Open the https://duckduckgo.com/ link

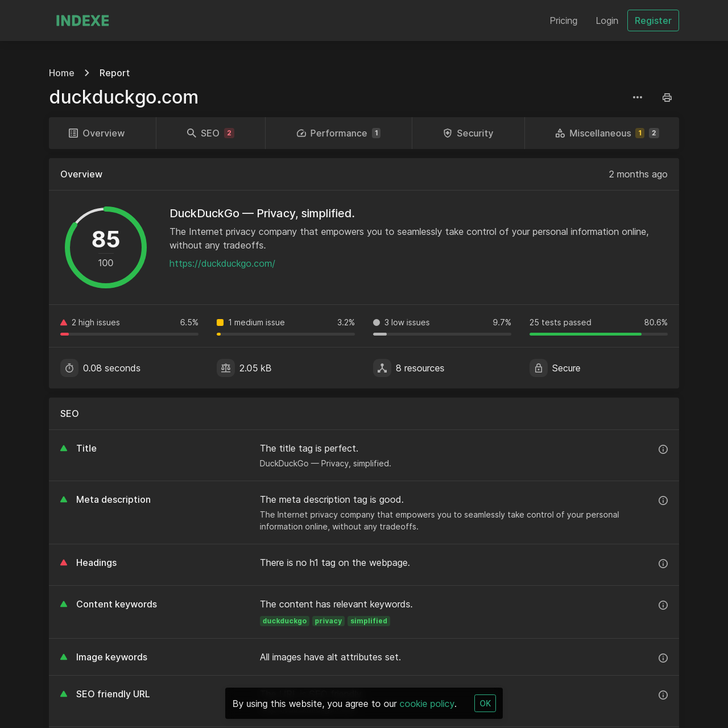222,263
